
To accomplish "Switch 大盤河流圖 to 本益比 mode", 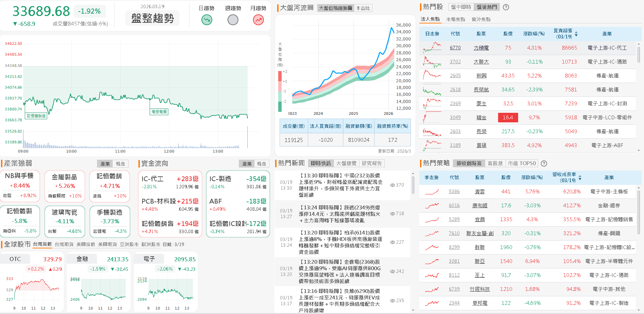I will [363, 8].
